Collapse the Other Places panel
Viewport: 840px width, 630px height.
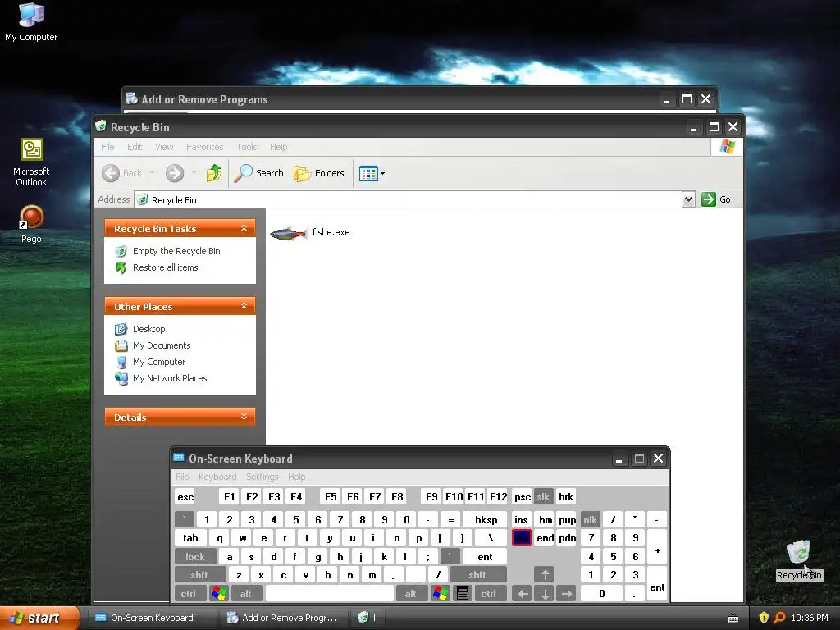point(244,306)
